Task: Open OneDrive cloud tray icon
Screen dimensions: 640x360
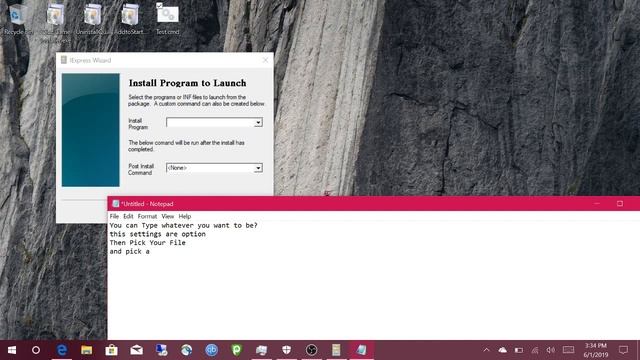Action: pos(502,350)
